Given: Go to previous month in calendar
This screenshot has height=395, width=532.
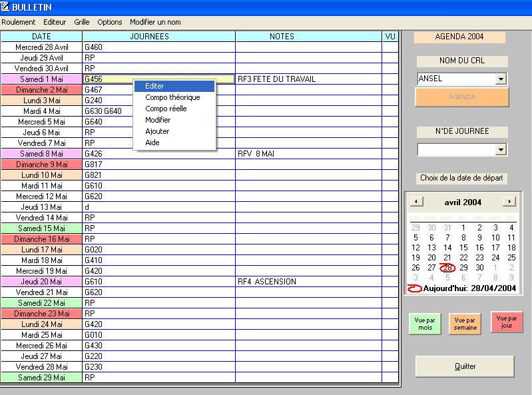Looking at the screenshot, I should click(x=416, y=202).
